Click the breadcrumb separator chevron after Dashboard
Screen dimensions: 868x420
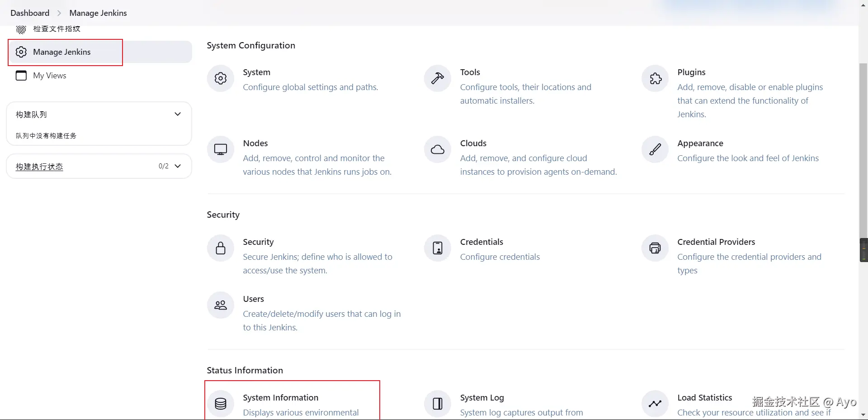click(59, 13)
